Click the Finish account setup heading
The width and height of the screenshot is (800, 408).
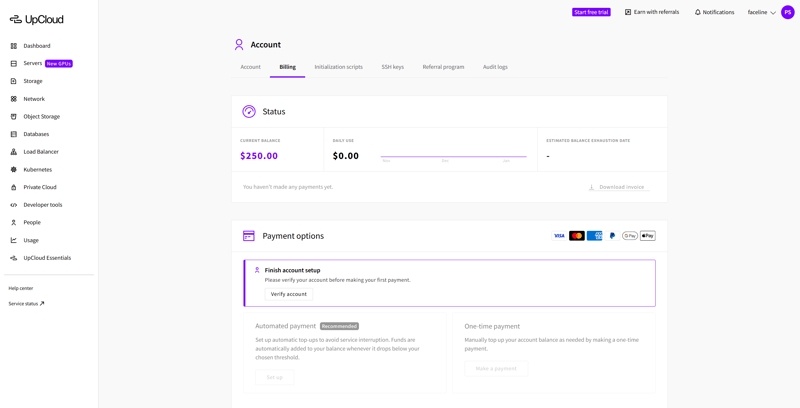(x=292, y=270)
